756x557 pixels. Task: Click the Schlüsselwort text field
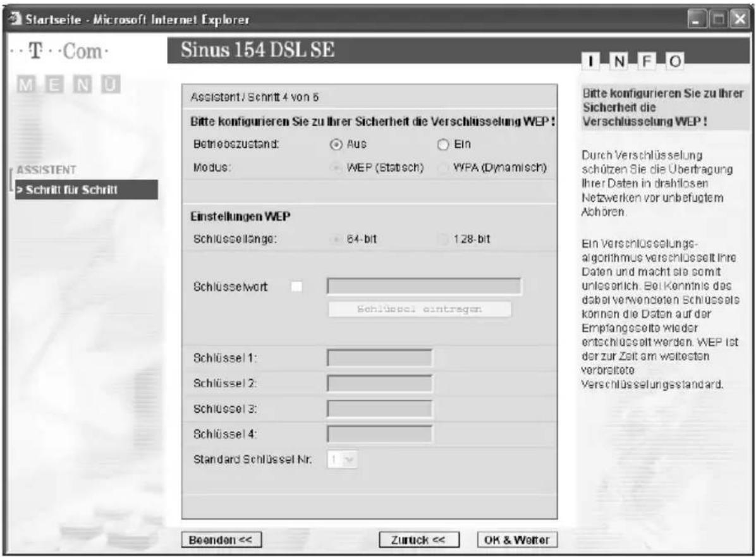(424, 286)
